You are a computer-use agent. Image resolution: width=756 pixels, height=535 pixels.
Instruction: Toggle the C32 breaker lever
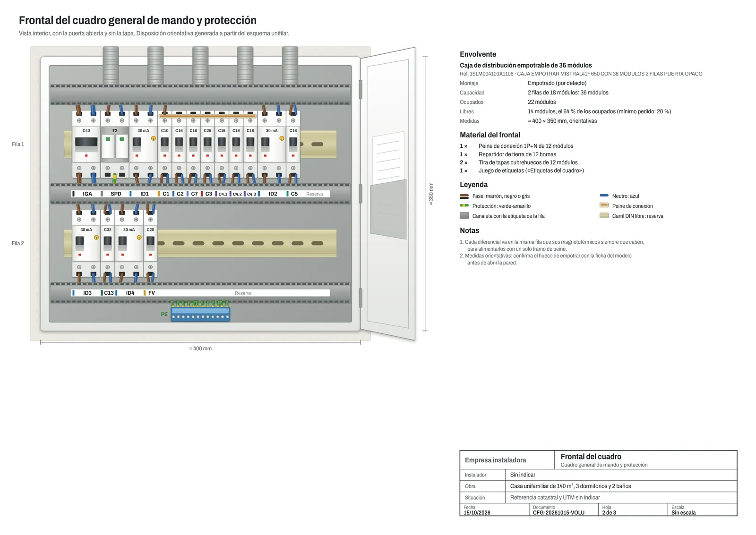point(108,242)
